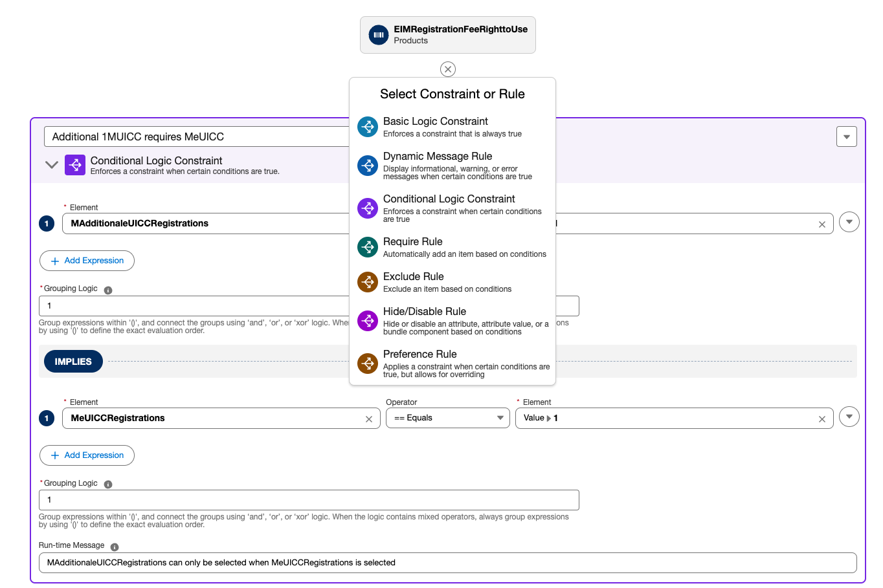Viewport: 883px width, 588px height.
Task: Show Grouping Logic info tooltip in the condition section
Action: coord(108,290)
